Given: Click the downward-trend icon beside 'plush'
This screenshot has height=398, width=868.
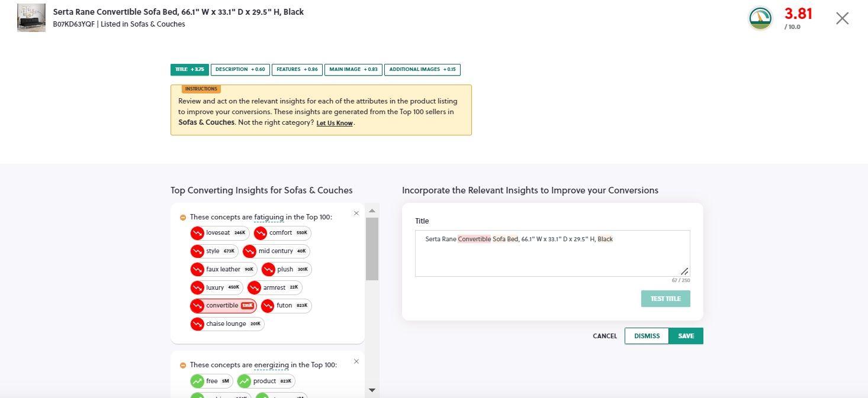Looking at the screenshot, I should coord(268,270).
